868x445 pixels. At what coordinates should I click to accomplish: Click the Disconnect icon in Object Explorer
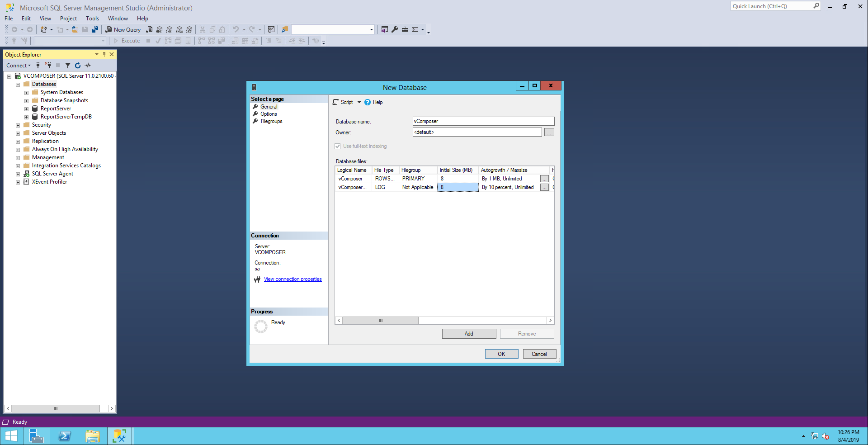tap(48, 66)
